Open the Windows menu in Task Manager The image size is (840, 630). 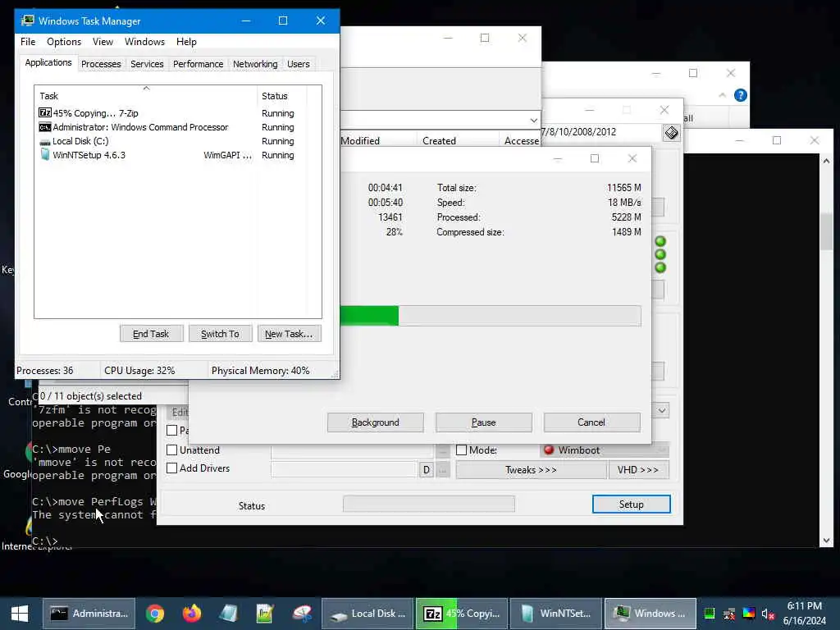click(x=144, y=42)
